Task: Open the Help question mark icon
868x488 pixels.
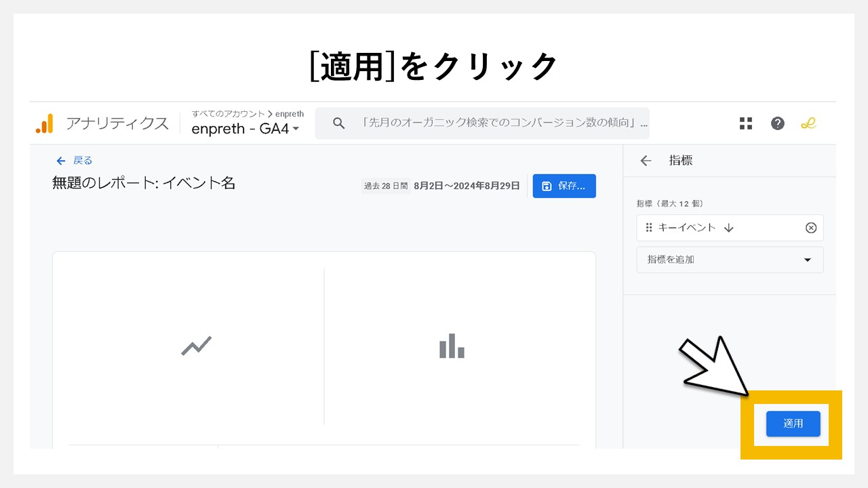Action: point(777,123)
